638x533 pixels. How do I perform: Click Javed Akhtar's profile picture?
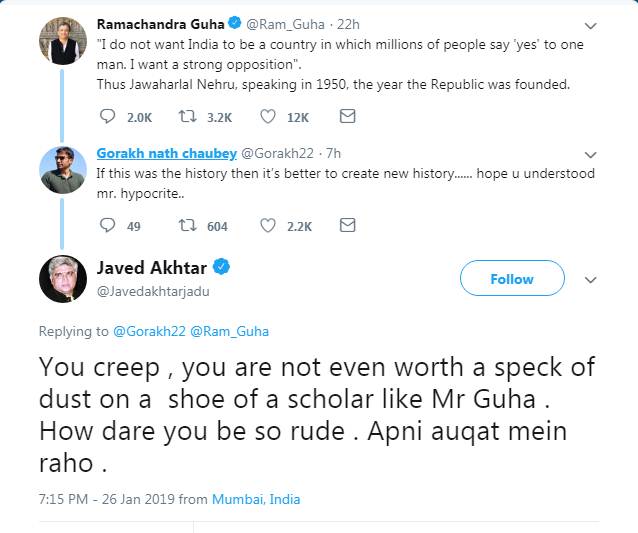pos(63,279)
